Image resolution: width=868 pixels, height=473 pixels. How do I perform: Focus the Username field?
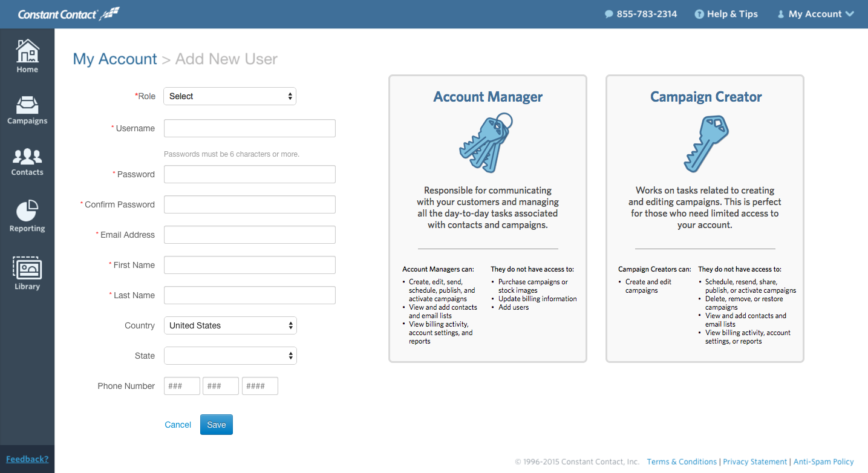(x=250, y=128)
